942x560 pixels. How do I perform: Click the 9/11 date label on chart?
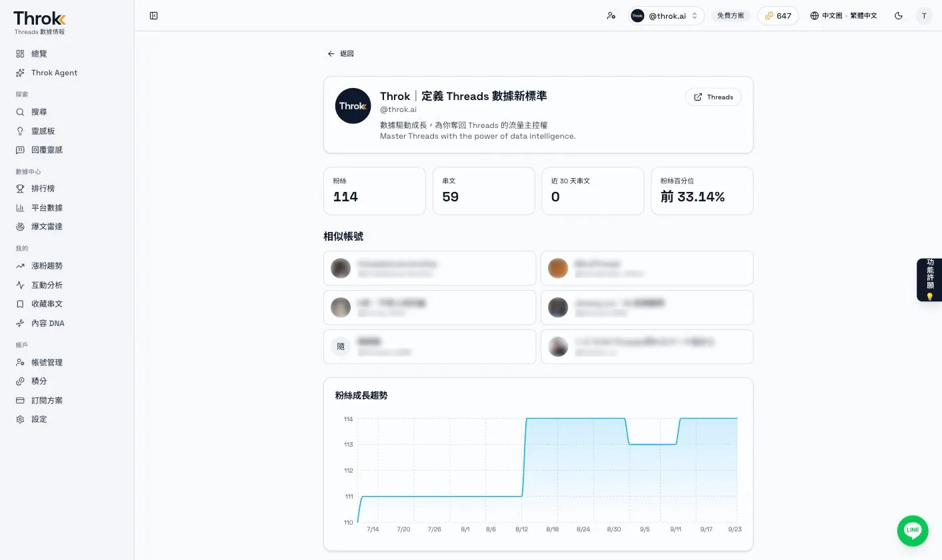(675, 529)
